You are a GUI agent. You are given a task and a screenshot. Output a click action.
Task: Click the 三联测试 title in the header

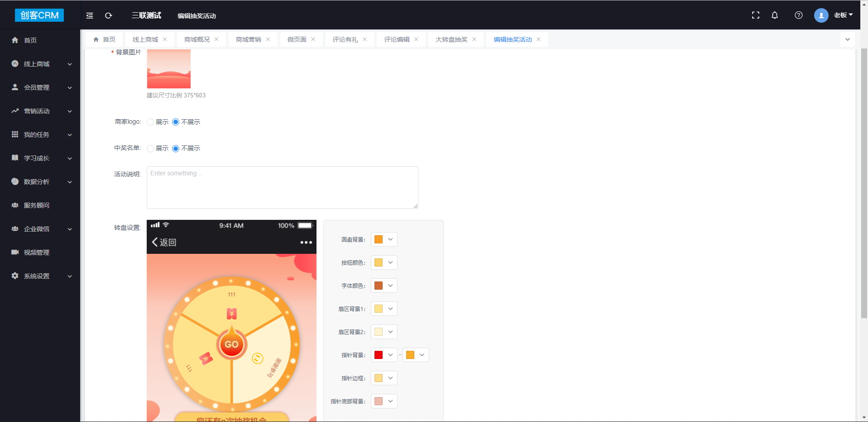pyautogui.click(x=146, y=15)
